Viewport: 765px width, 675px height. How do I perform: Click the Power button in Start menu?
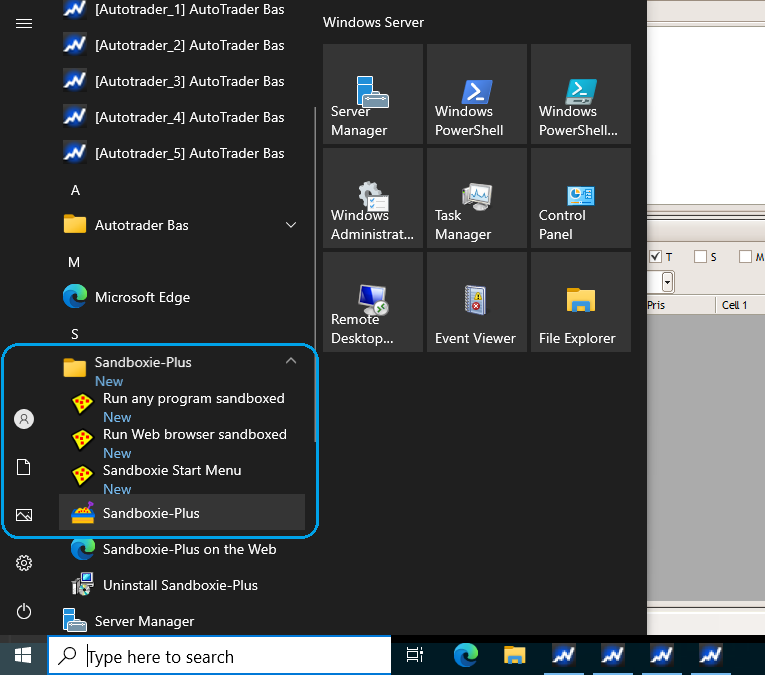pos(24,611)
